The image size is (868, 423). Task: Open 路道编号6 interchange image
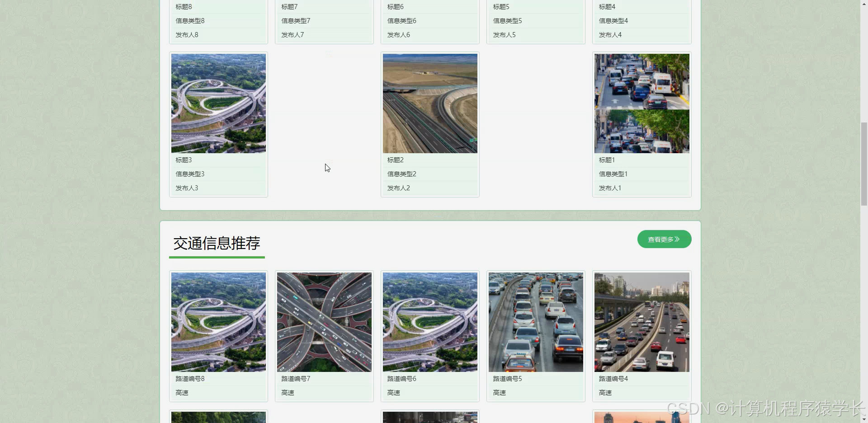tap(430, 322)
